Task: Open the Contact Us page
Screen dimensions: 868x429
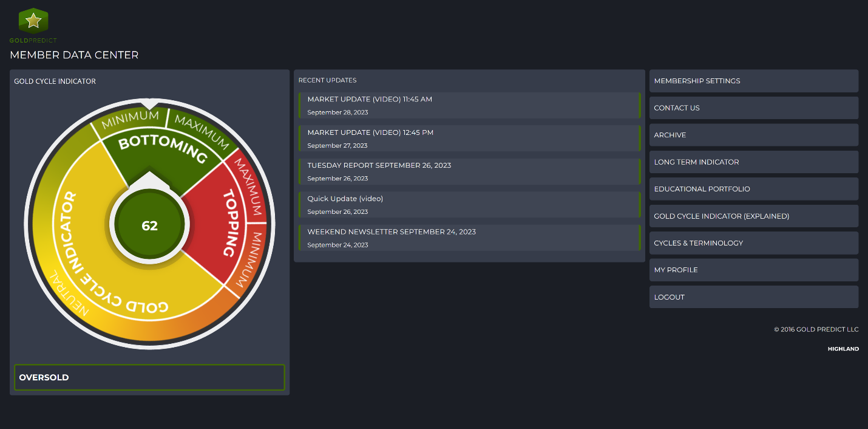Action: click(x=754, y=108)
